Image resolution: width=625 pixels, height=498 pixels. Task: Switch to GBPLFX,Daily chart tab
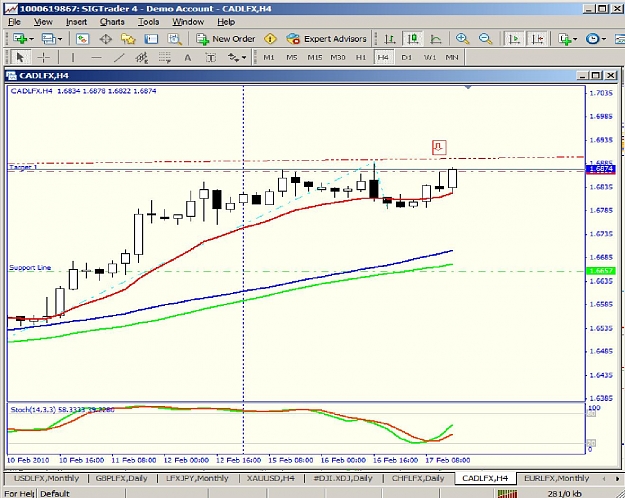pos(121,478)
